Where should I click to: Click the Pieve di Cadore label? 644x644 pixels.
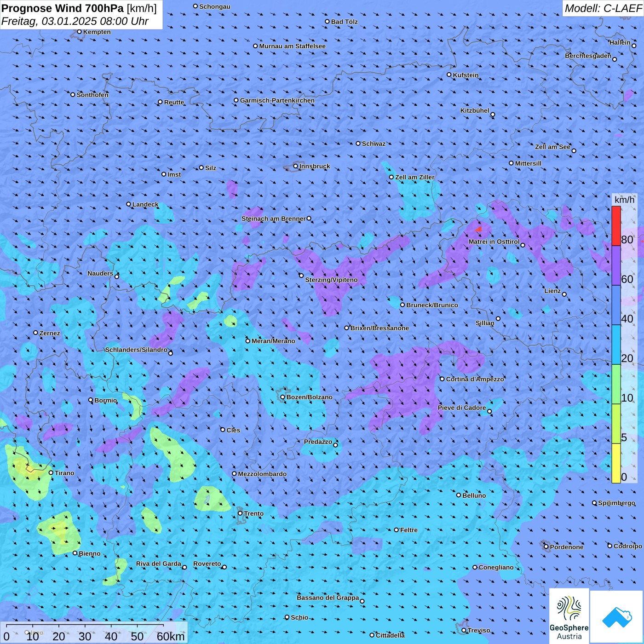(x=462, y=408)
